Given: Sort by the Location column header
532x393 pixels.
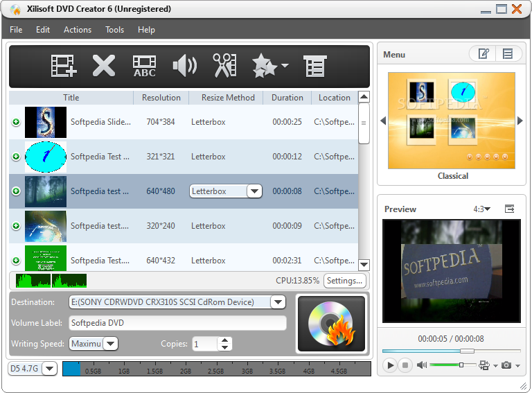Looking at the screenshot, I should [334, 98].
